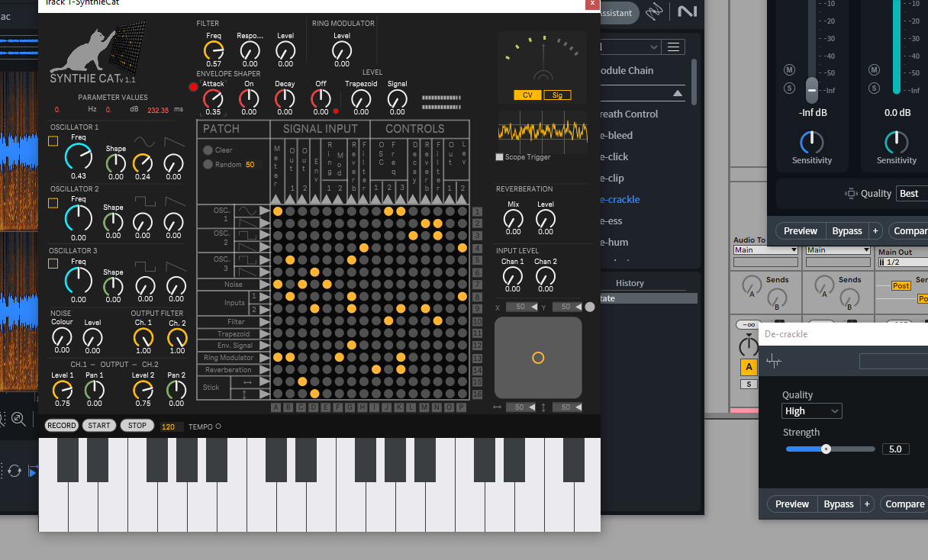Image resolution: width=928 pixels, height=560 pixels.
Task: Open the Main Out 1/2 dropdown
Action: click(x=903, y=262)
